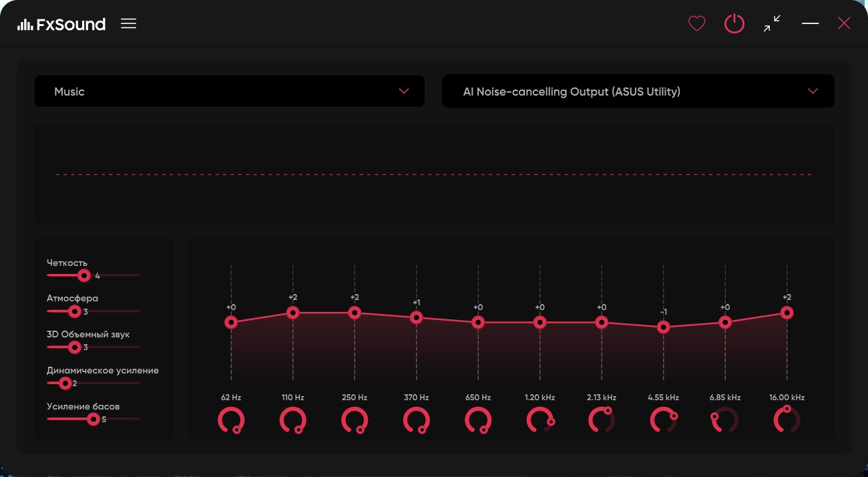868x477 pixels.
Task: Expand preset list using its chevron arrow
Action: tap(403, 91)
